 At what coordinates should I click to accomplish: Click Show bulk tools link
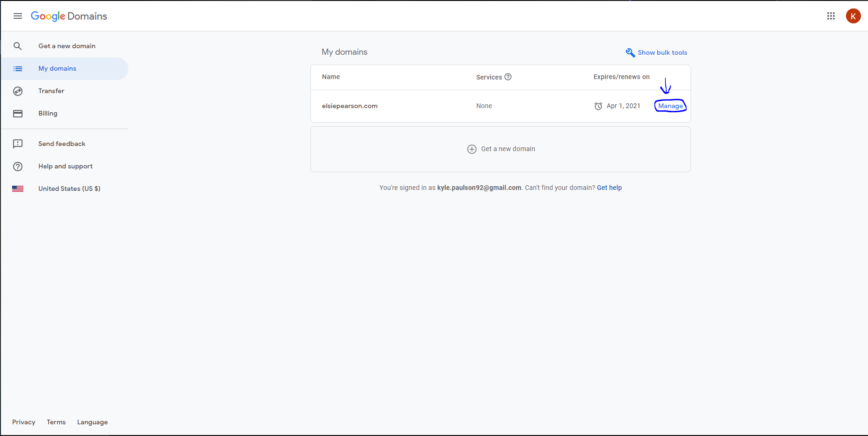click(x=662, y=52)
